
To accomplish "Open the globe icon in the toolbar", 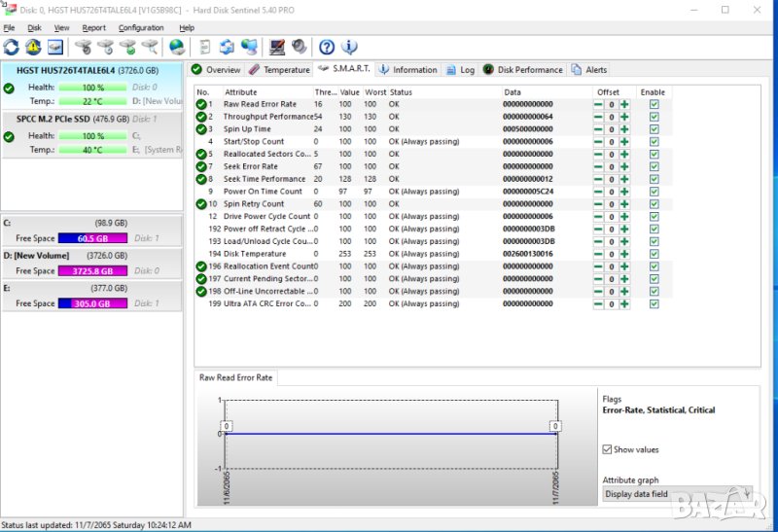I will 177,47.
